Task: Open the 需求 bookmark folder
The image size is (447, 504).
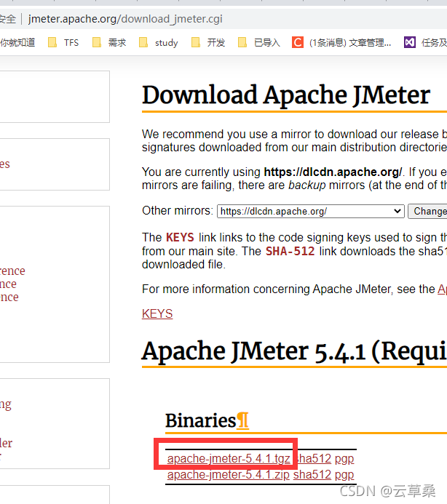Action: point(108,42)
